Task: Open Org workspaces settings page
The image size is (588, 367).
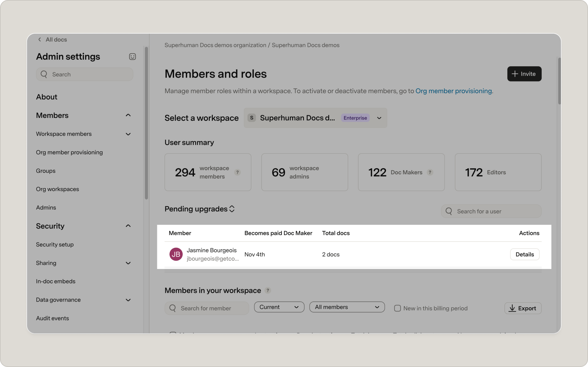Action: [x=57, y=189]
